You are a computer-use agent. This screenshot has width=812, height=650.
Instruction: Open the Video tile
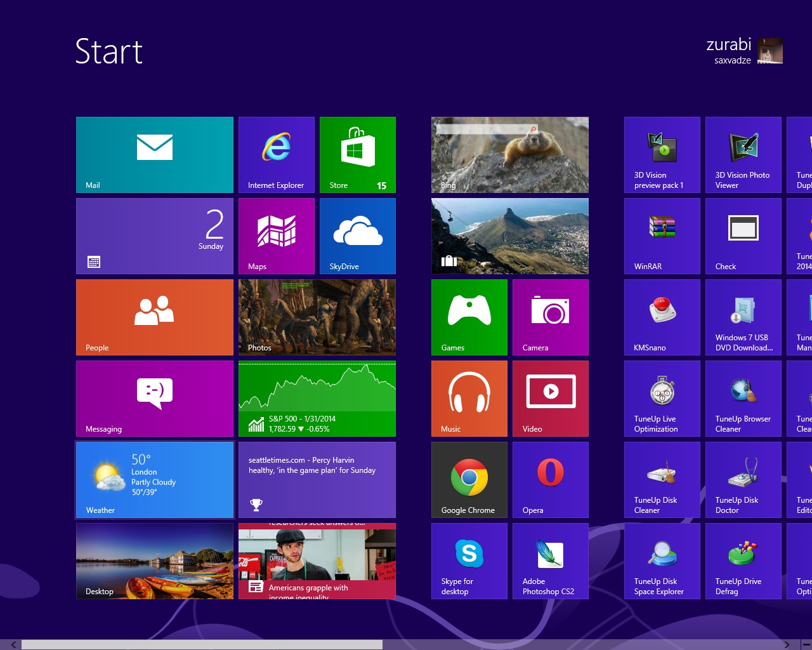(551, 399)
